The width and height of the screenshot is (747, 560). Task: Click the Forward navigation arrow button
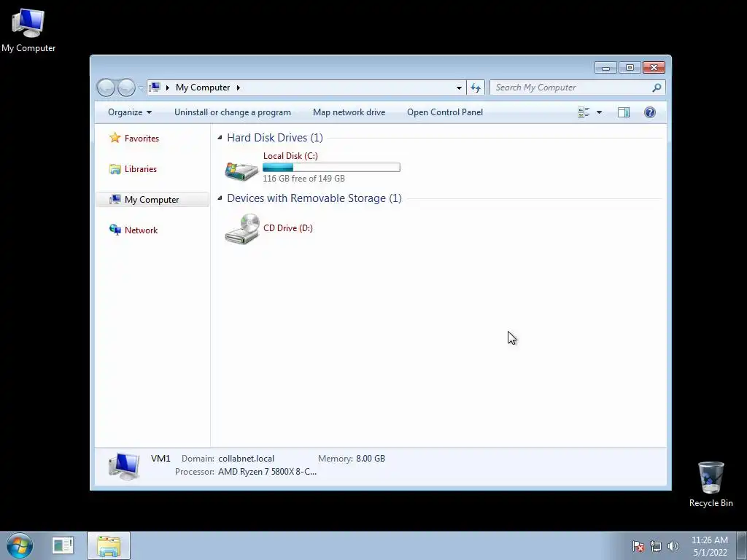click(x=126, y=87)
